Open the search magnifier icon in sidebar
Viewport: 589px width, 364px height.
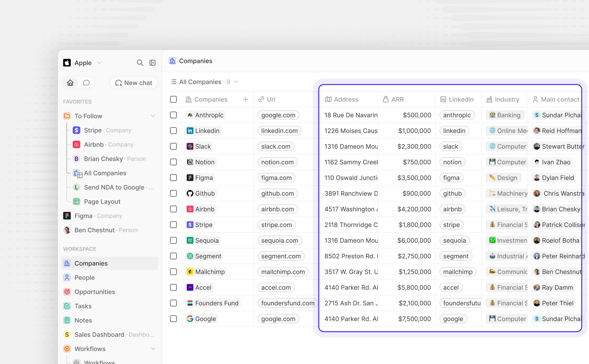click(140, 63)
